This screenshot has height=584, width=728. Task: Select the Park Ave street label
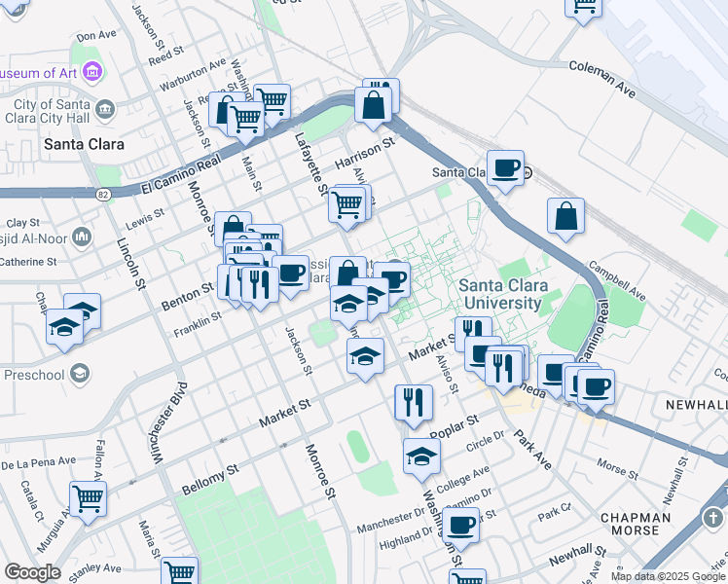[532, 450]
